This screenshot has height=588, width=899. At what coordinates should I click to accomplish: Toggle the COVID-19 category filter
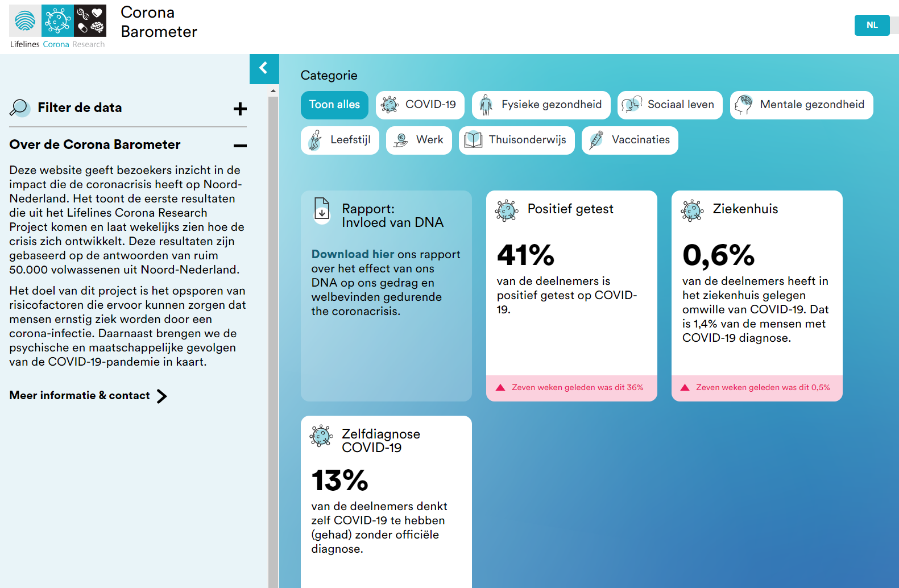point(420,105)
